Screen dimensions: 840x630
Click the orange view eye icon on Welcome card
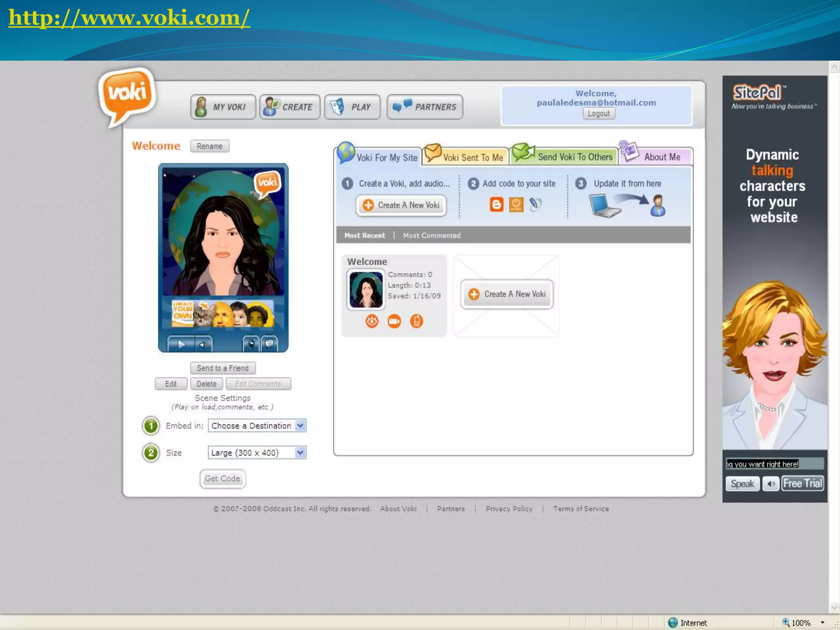pos(372,321)
